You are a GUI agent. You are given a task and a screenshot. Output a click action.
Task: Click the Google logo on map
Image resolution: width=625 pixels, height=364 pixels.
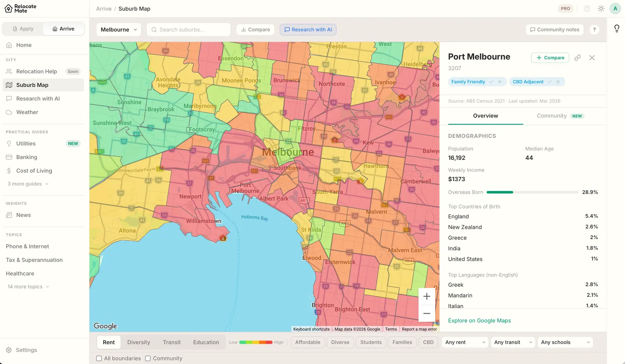[105, 326]
